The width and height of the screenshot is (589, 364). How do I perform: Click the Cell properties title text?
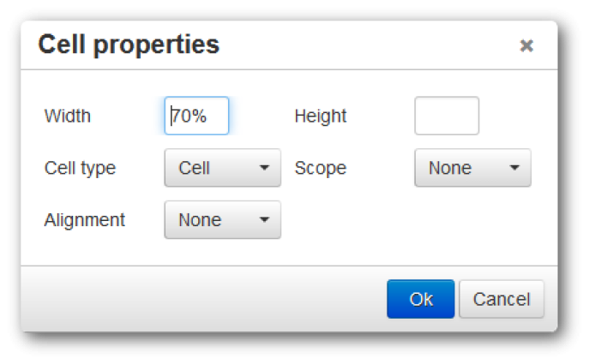click(x=129, y=45)
